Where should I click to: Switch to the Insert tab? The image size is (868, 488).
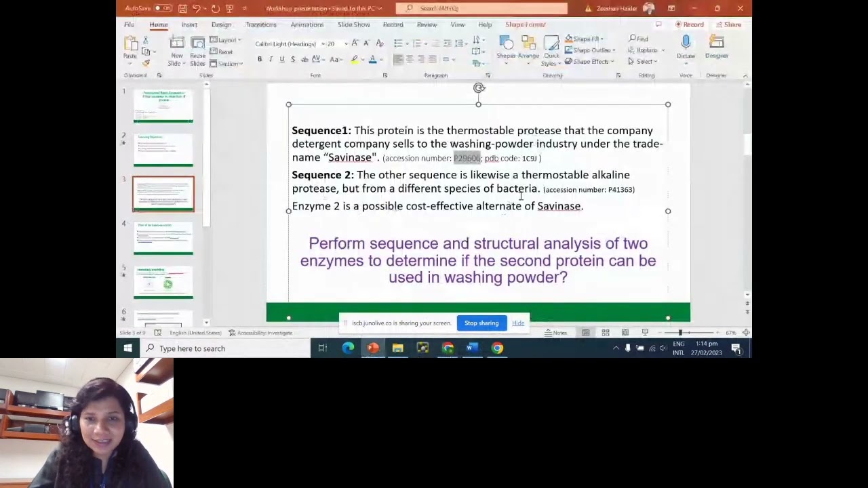coord(189,24)
